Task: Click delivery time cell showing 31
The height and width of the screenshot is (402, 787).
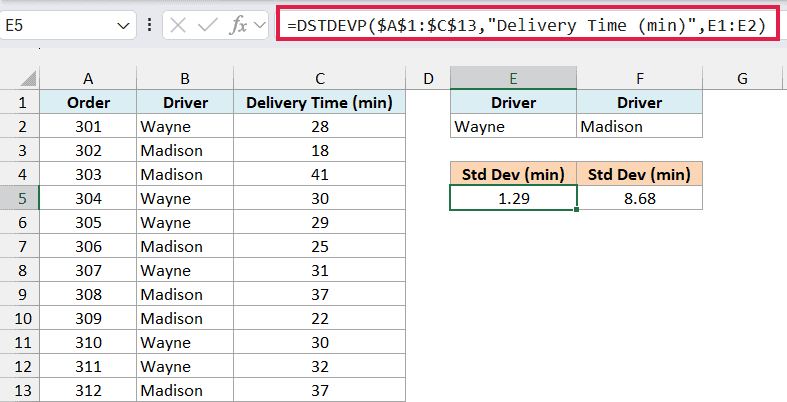Action: pos(320,271)
